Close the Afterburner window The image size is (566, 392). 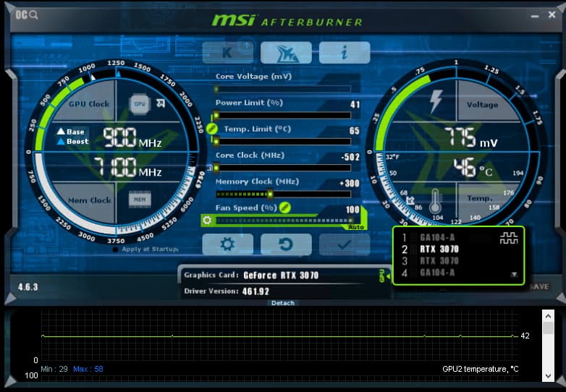pos(552,14)
